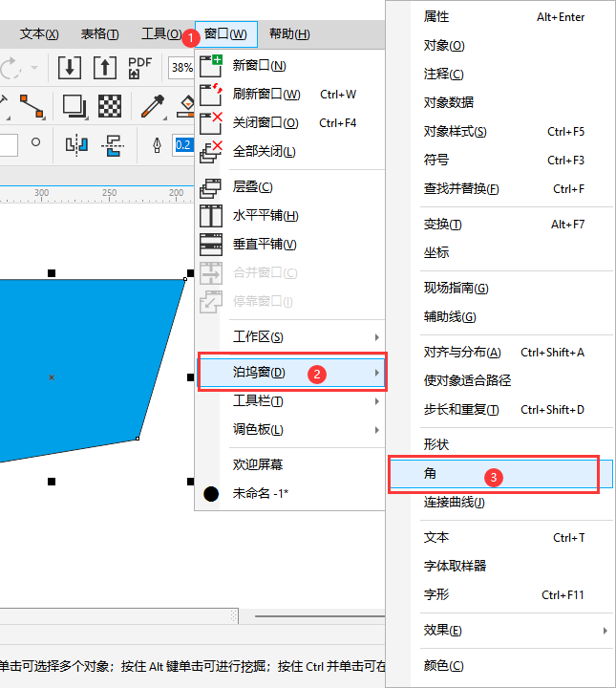616x688 pixels.
Task: Click the top-right node of blue shape
Action: point(185,279)
